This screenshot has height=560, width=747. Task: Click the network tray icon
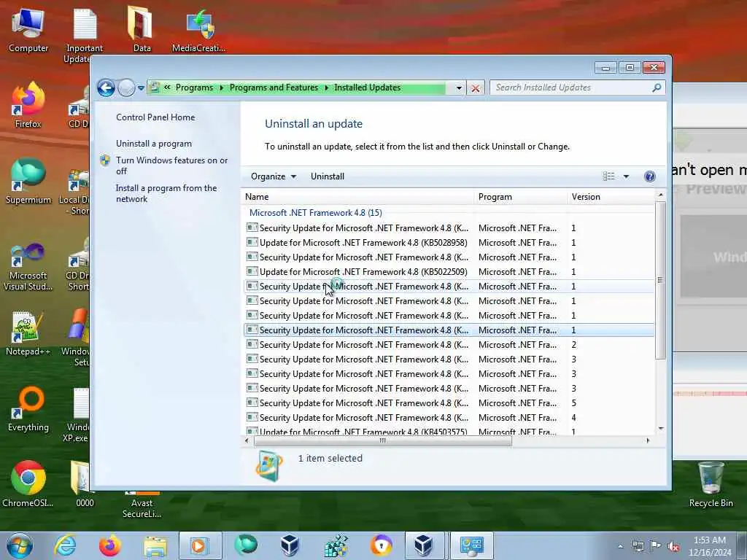click(x=638, y=546)
